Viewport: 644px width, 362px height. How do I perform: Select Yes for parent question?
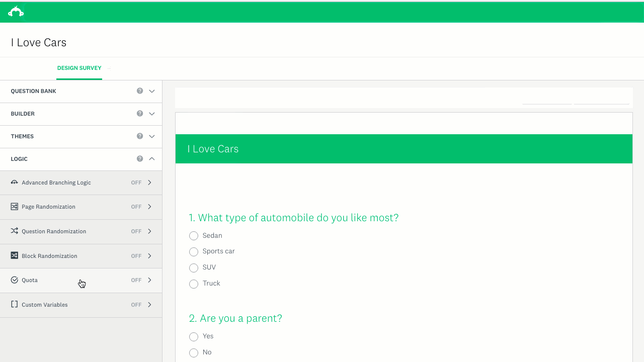pos(194,336)
